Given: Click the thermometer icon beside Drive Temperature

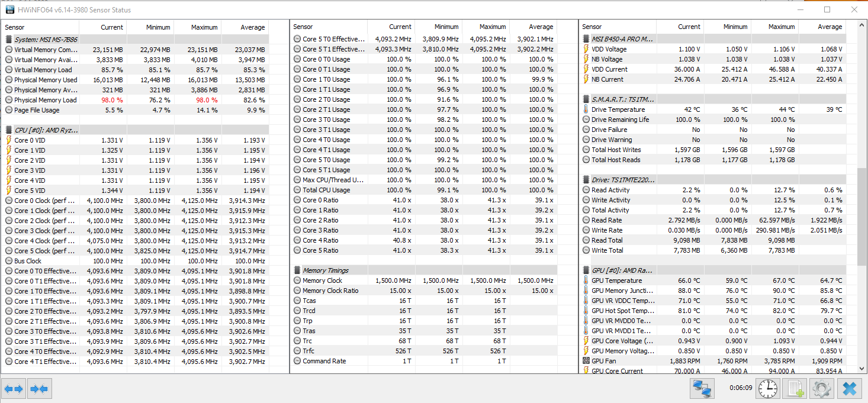Looking at the screenshot, I should pos(586,109).
